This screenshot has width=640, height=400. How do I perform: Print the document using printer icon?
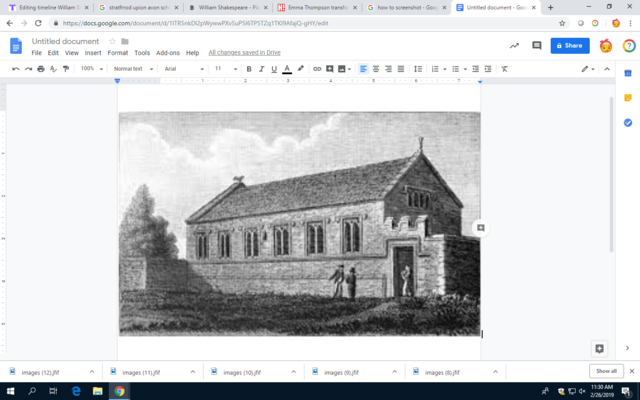click(x=41, y=69)
